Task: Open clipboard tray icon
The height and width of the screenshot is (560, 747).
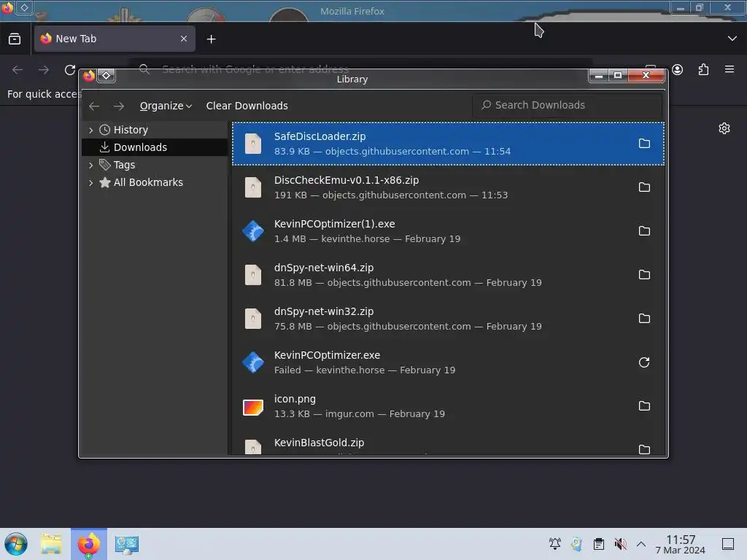Action: [599, 544]
